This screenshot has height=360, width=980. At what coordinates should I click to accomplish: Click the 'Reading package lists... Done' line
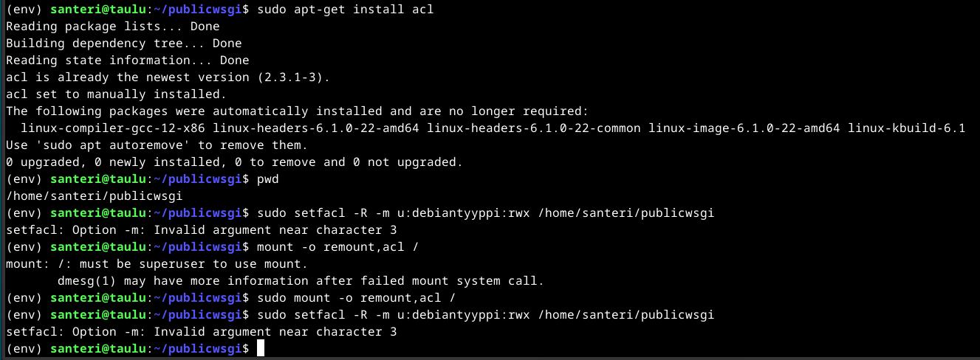pyautogui.click(x=112, y=27)
